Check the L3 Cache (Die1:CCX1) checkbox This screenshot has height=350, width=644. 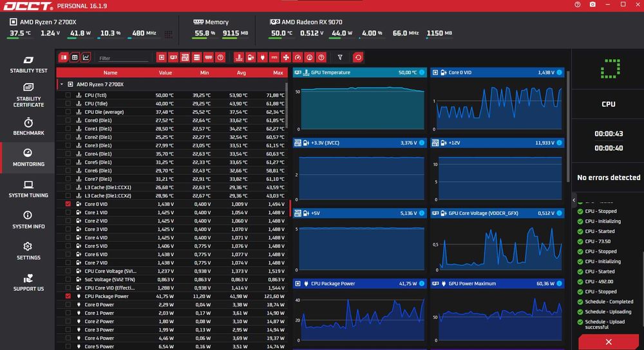(x=68, y=187)
